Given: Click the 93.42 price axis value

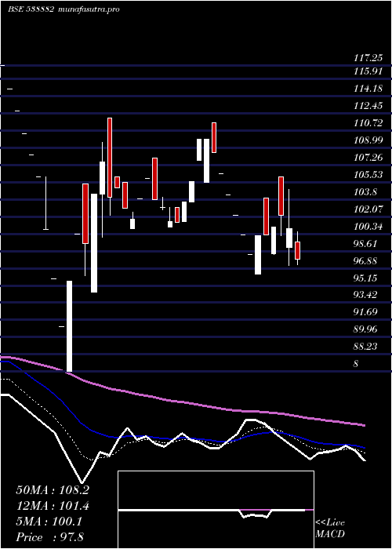Looking at the screenshot, I should [x=365, y=295].
